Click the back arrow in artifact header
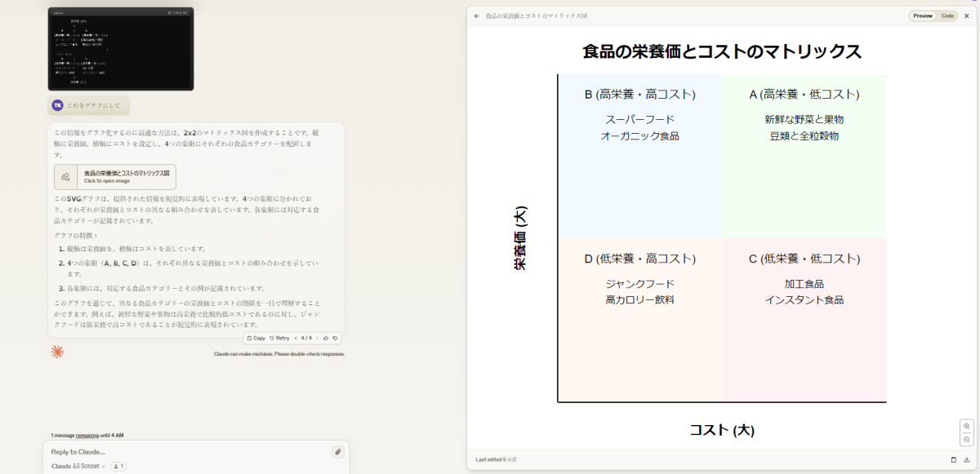Image resolution: width=980 pixels, height=474 pixels. [x=477, y=16]
